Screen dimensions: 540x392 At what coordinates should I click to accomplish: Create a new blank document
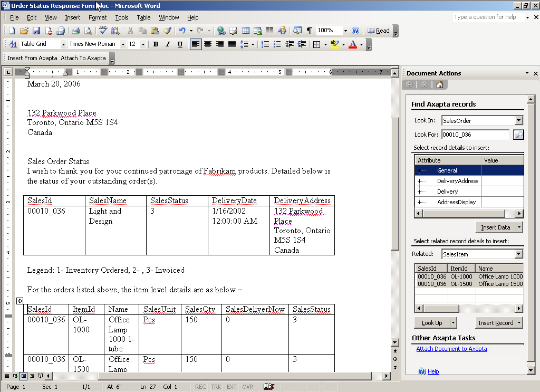(x=12, y=31)
